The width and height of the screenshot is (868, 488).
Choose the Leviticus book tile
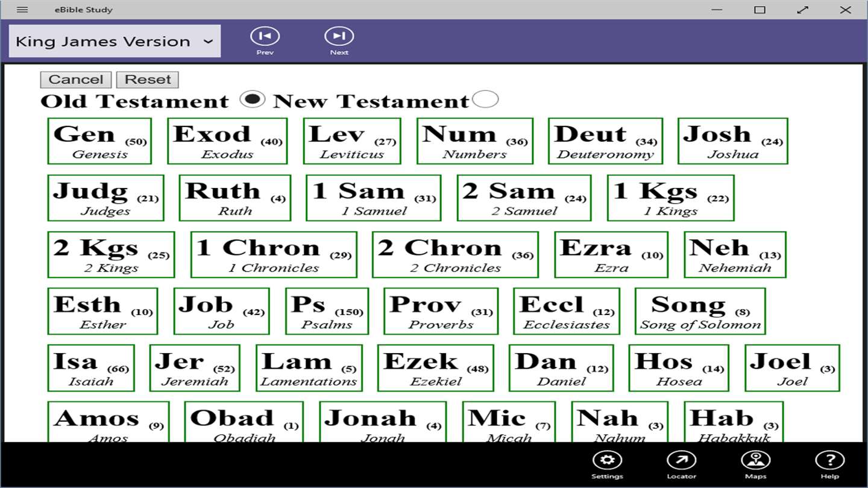click(x=352, y=141)
